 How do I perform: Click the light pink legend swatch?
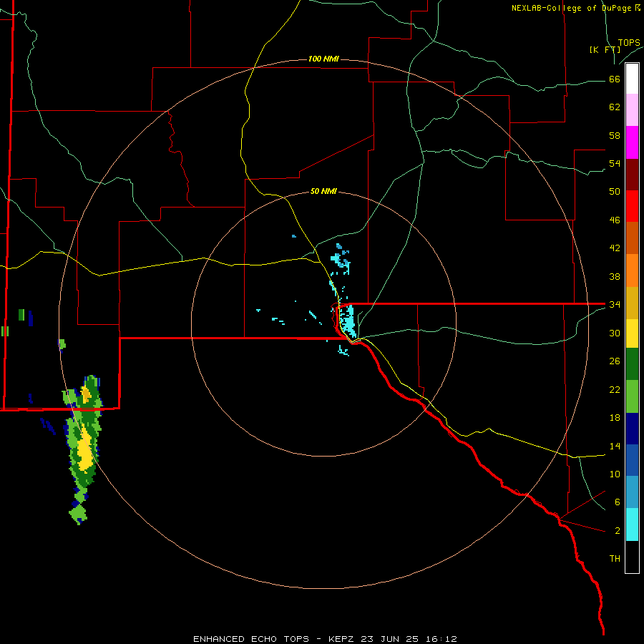632,110
